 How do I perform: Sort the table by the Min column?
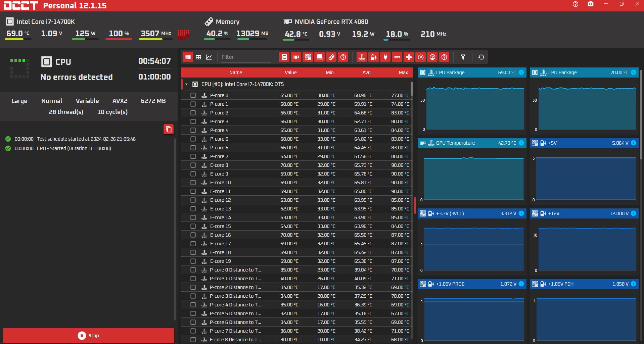click(330, 72)
